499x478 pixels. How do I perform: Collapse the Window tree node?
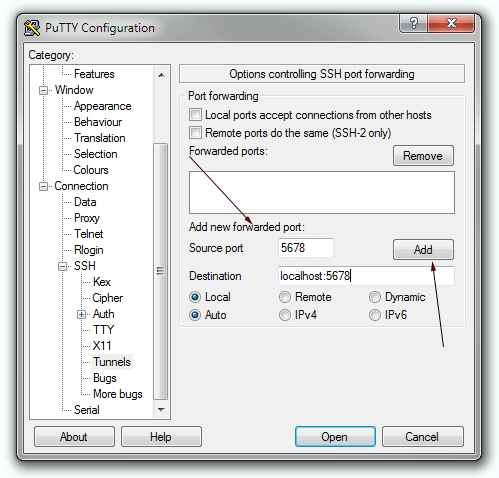point(43,90)
